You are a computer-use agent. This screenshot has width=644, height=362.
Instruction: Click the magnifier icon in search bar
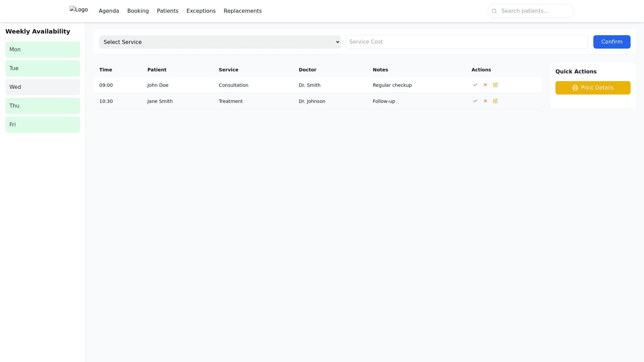coord(494,11)
